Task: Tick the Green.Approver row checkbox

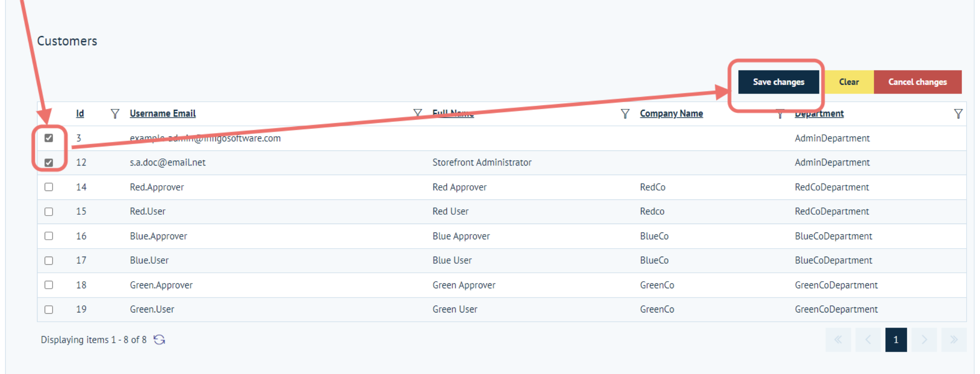Action: coord(49,285)
